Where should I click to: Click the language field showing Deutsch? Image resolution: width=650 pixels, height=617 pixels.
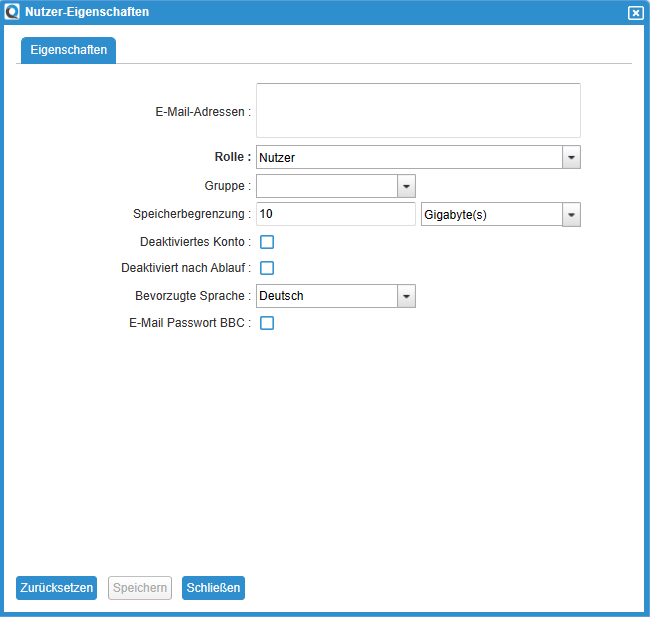coord(327,296)
